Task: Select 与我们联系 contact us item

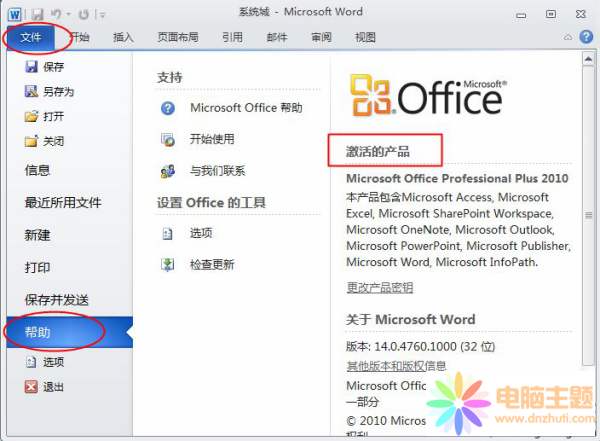Action: pos(217,171)
